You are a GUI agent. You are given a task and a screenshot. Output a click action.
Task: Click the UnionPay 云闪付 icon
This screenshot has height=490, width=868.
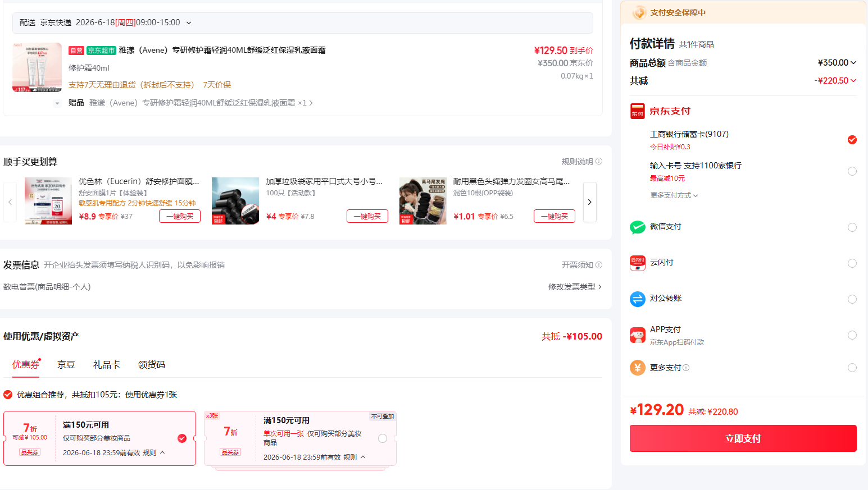(638, 263)
